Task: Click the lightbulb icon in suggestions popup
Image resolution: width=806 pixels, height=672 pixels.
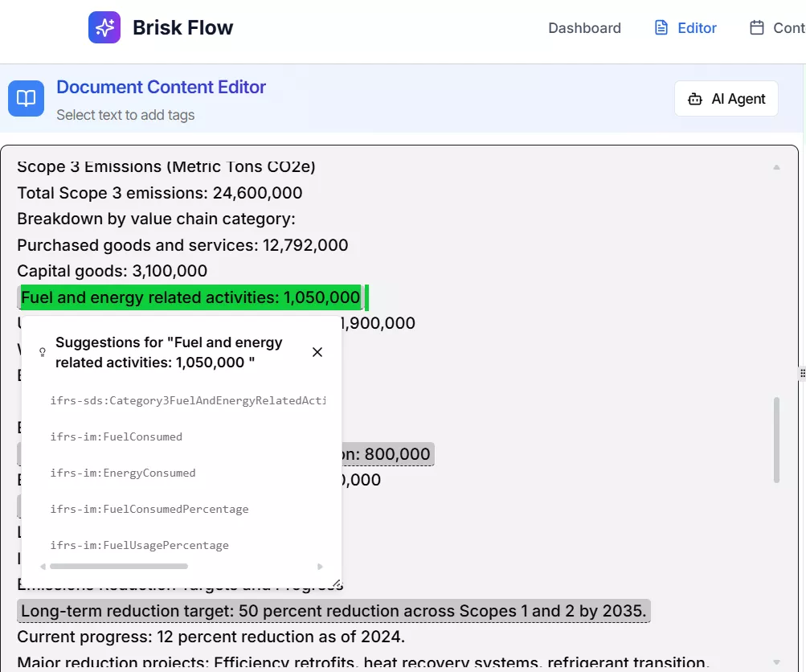Action: point(43,352)
